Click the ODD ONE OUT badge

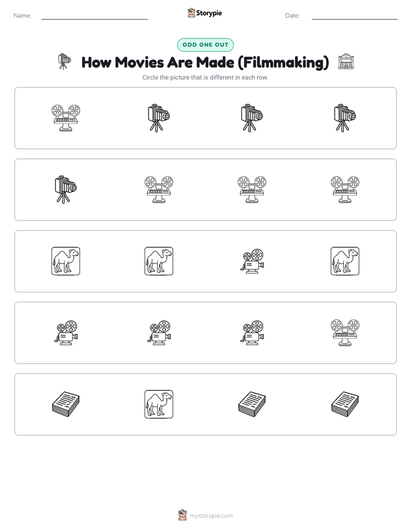pyautogui.click(x=205, y=45)
